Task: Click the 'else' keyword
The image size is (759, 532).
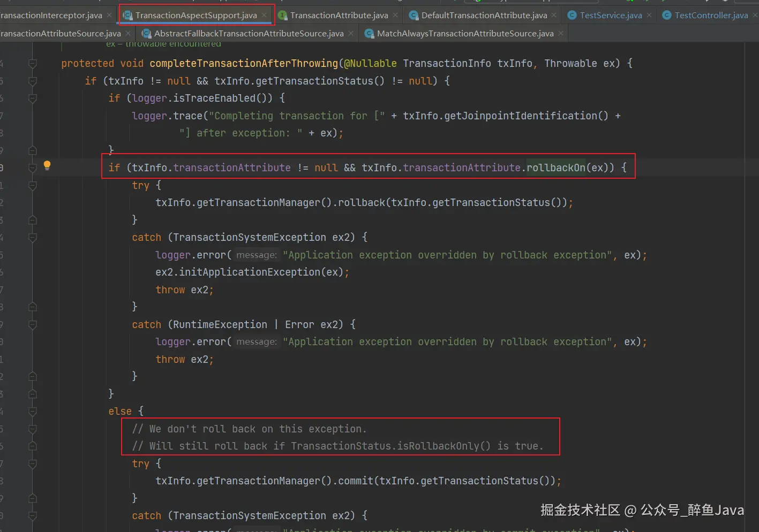Action: pos(120,411)
